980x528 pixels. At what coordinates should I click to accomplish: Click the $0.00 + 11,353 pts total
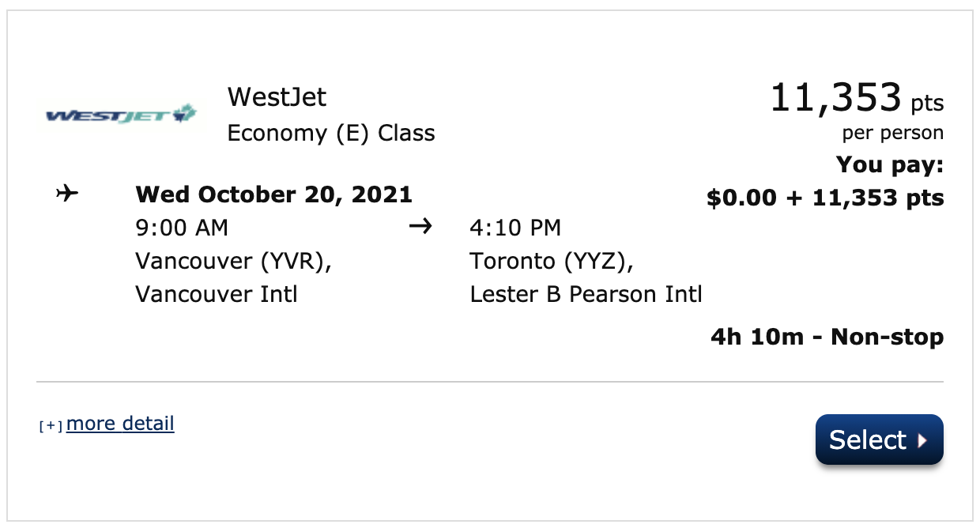825,198
